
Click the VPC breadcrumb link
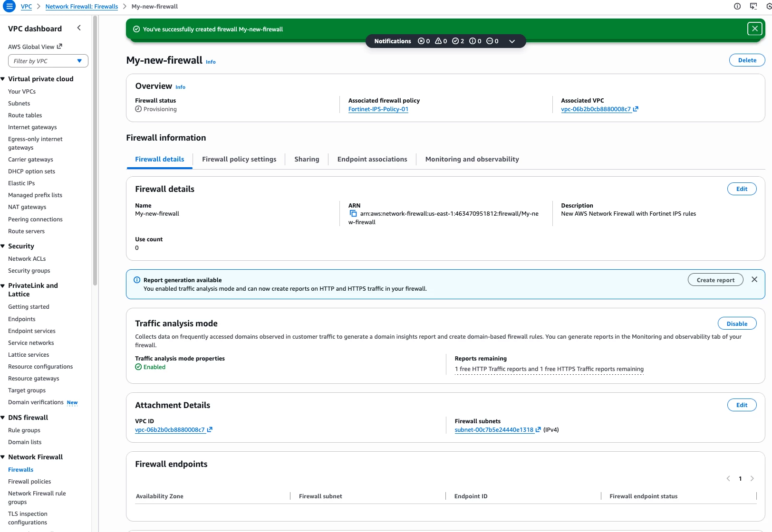point(27,7)
